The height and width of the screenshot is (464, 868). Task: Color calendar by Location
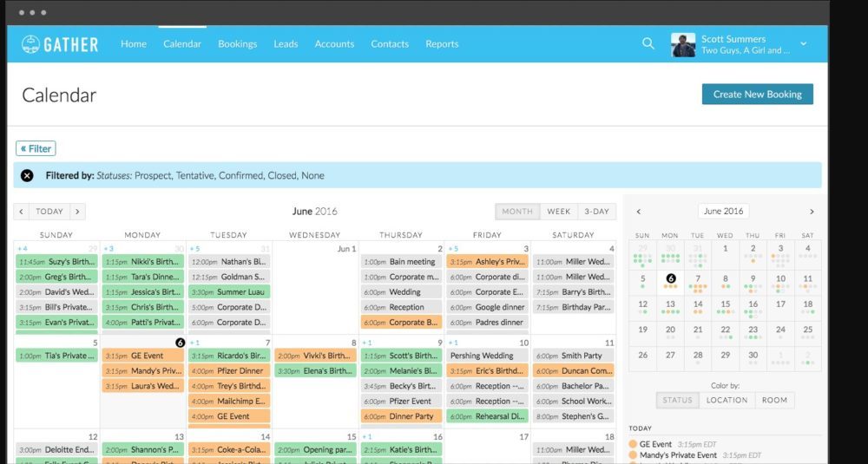727,400
